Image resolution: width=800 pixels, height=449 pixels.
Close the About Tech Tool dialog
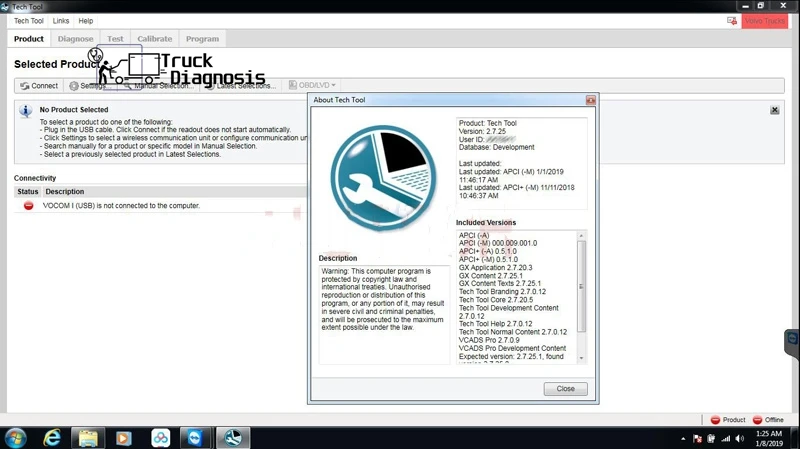565,389
